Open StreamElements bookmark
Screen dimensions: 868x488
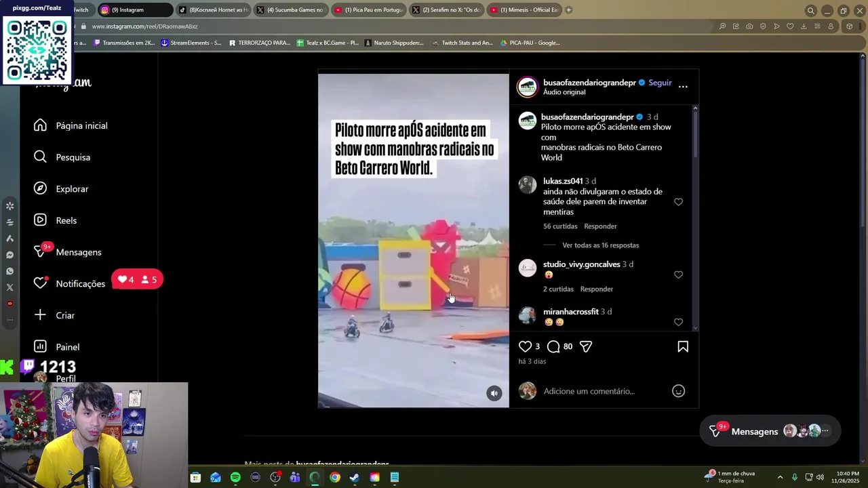(x=191, y=43)
